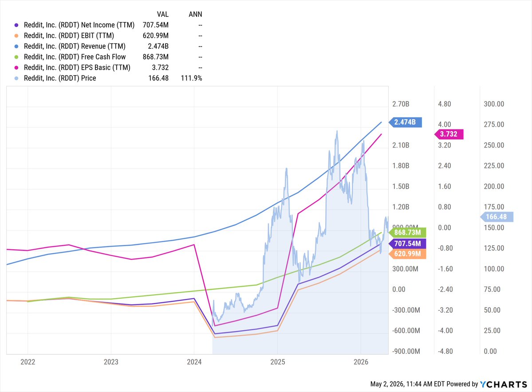
Task: Click the 3.732 value in the legend table
Action: click(x=160, y=67)
